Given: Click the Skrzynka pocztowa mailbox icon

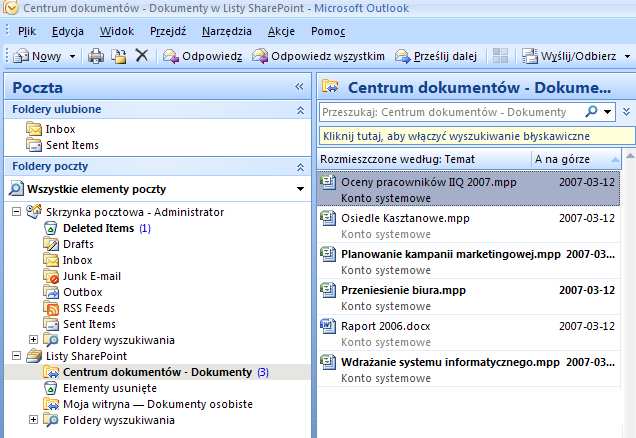Looking at the screenshot, I should pos(34,211).
